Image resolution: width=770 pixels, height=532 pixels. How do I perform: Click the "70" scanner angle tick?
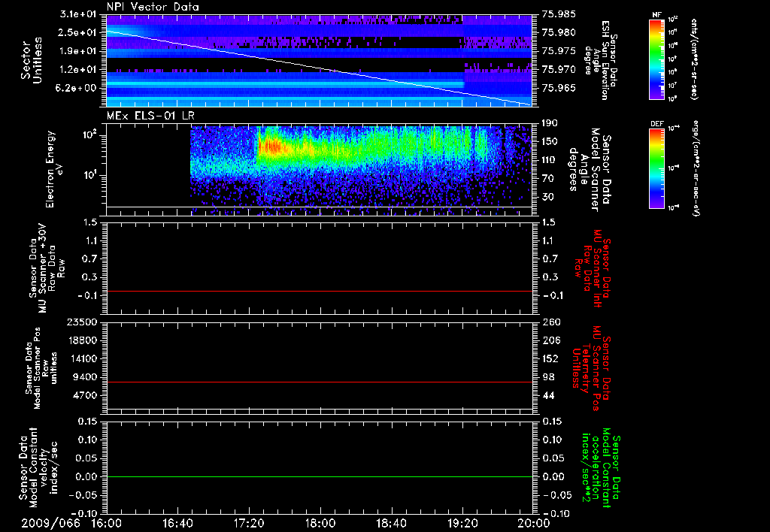click(548, 179)
